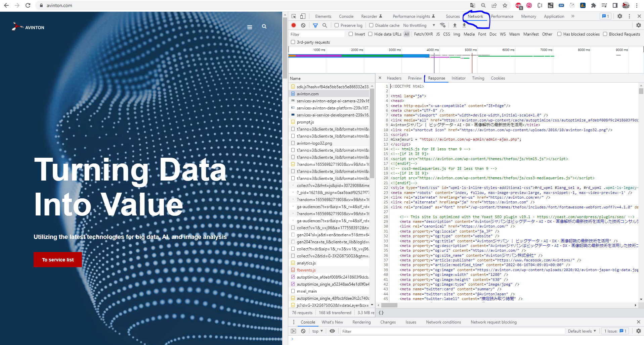Toggle the device toolbar icon
The height and width of the screenshot is (345, 644).
(x=303, y=16)
